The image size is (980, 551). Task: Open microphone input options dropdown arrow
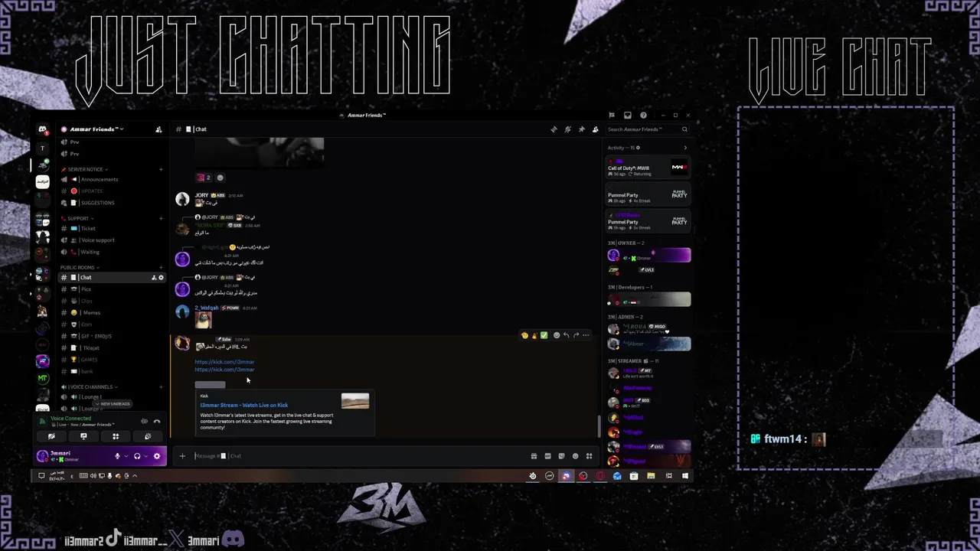pos(125,456)
